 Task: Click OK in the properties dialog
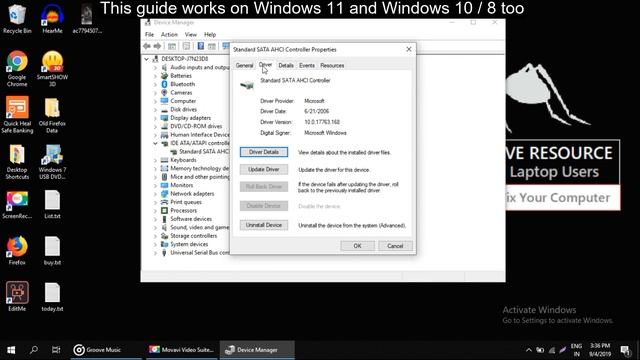coord(357,246)
